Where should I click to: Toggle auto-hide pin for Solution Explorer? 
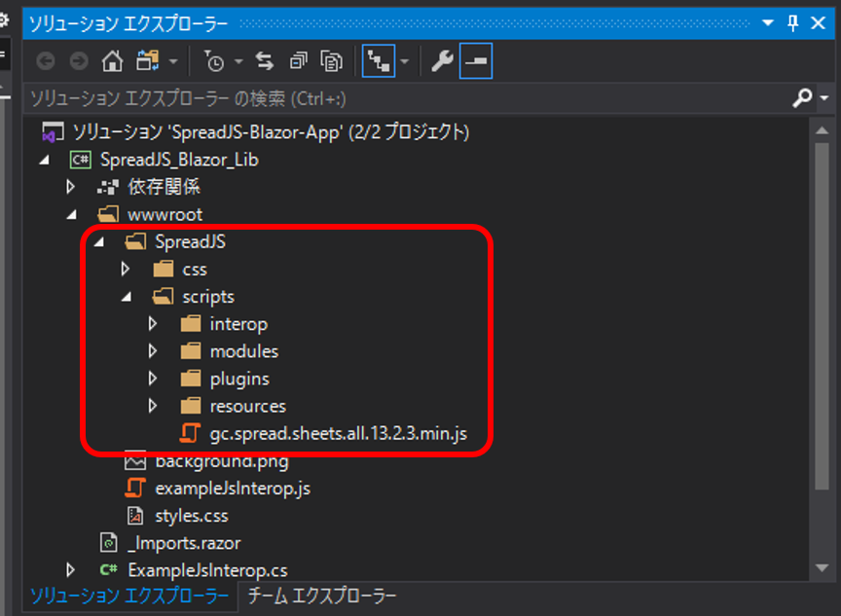click(793, 23)
